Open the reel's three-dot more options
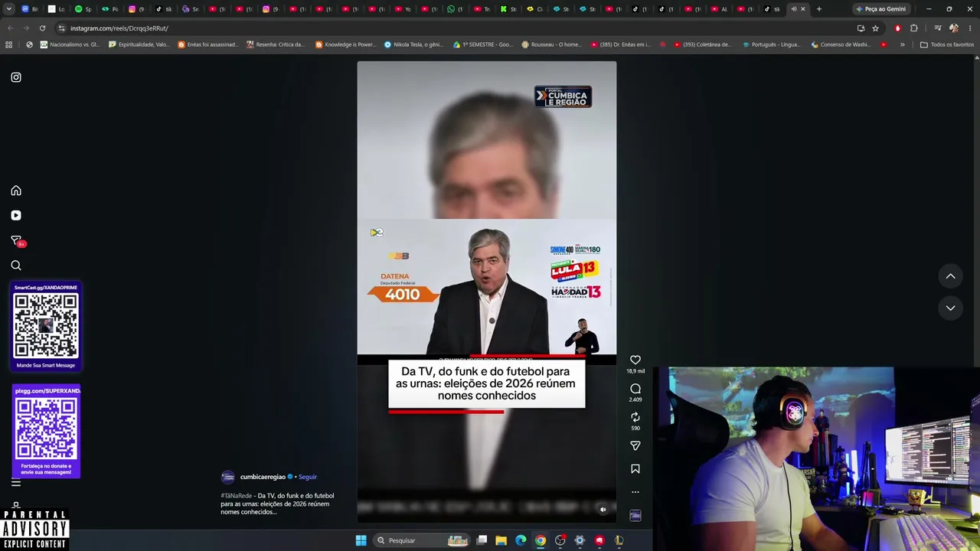 [x=635, y=492]
